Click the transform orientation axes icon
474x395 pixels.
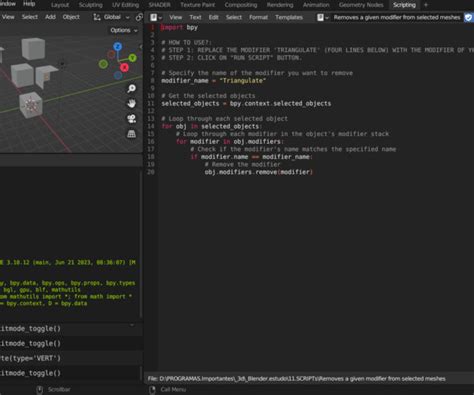[x=97, y=17]
